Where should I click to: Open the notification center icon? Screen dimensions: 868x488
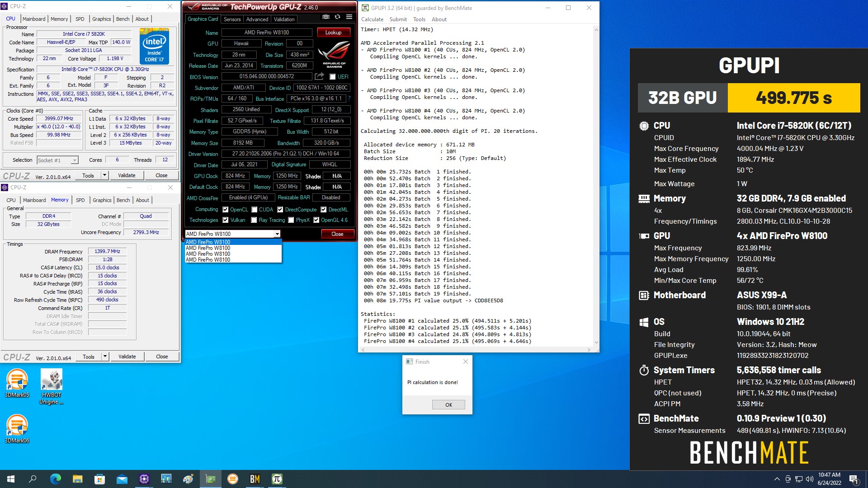[x=854, y=479]
